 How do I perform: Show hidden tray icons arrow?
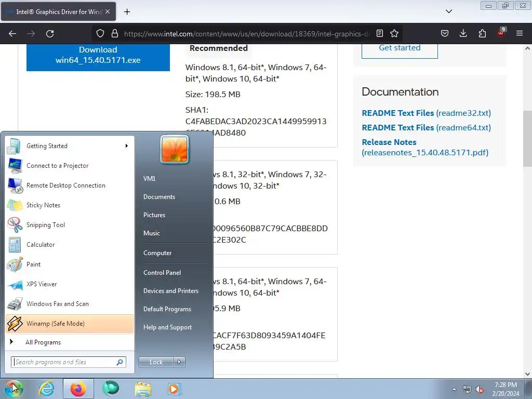[454, 389]
